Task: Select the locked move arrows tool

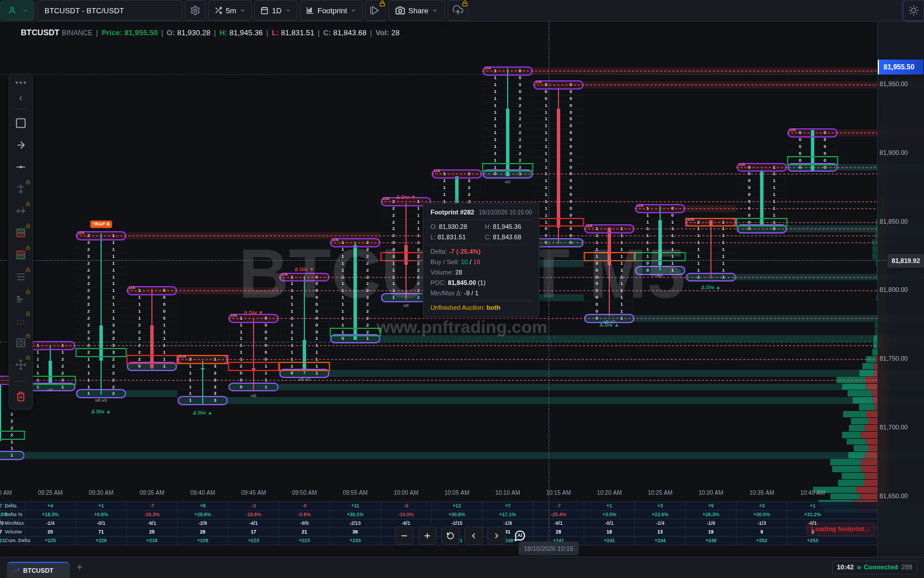Action: tap(21, 365)
